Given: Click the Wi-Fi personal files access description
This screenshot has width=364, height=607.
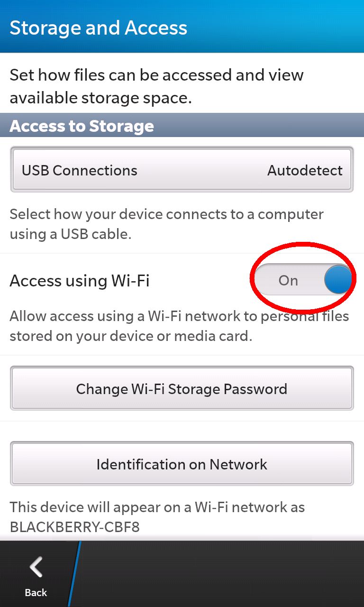Looking at the screenshot, I should coord(179,326).
